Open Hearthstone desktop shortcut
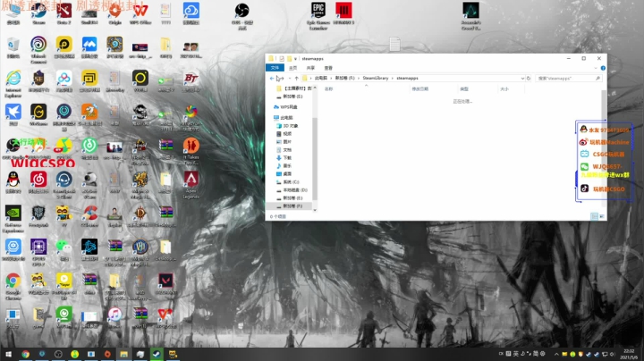The image size is (644, 361). (x=115, y=47)
